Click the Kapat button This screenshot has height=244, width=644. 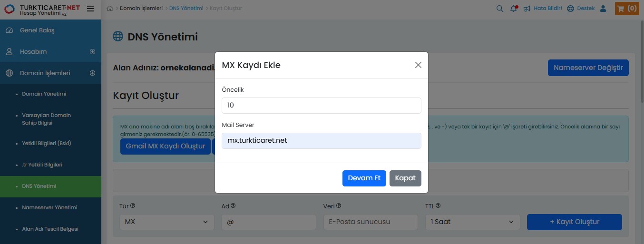405,178
